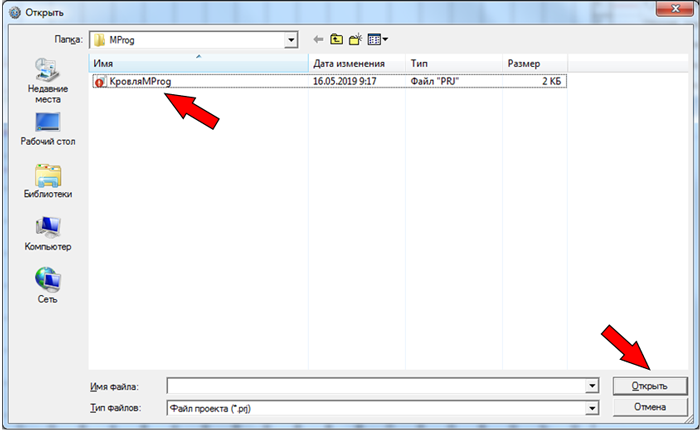Viewport: 700px width, 430px height.
Task: Click the Открыть button
Action: point(650,386)
